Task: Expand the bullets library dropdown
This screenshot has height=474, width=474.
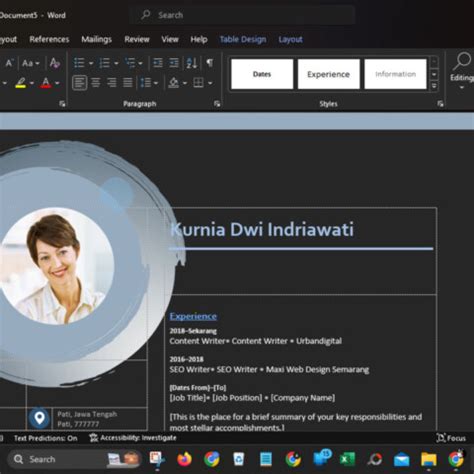Action: 91,63
